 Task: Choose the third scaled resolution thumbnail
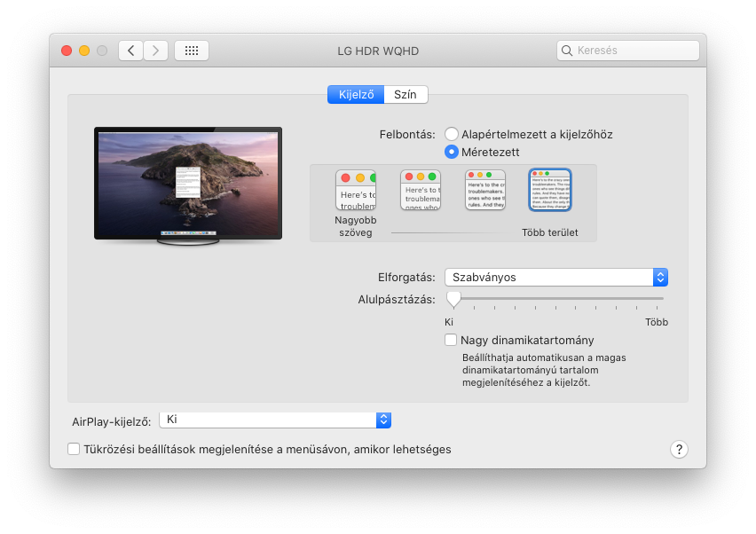pos(485,191)
